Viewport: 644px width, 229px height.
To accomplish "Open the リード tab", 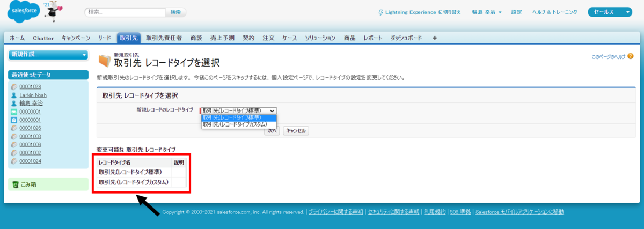I will (x=105, y=38).
